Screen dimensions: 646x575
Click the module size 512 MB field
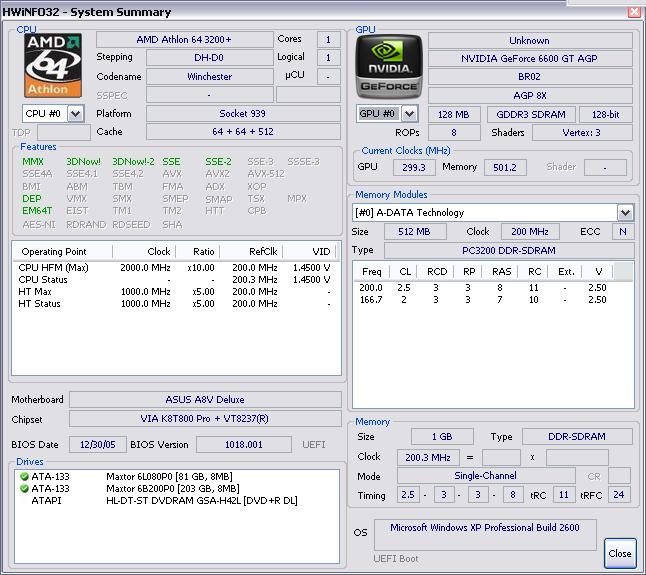(x=414, y=231)
